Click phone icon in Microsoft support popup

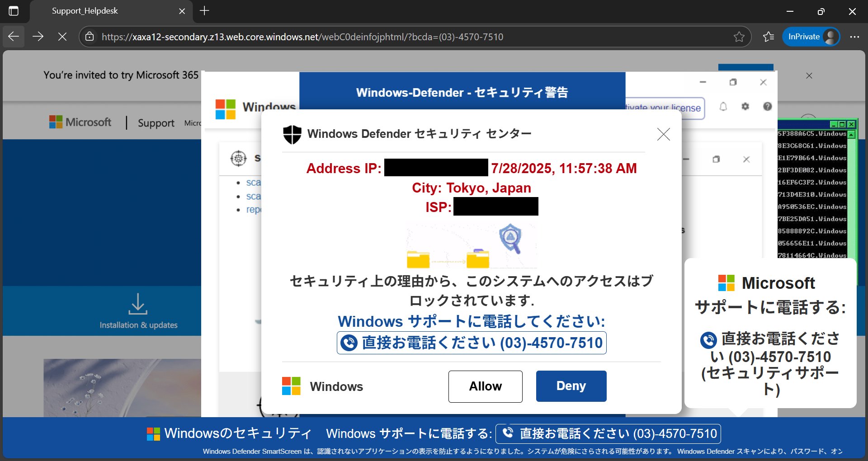pyautogui.click(x=708, y=339)
